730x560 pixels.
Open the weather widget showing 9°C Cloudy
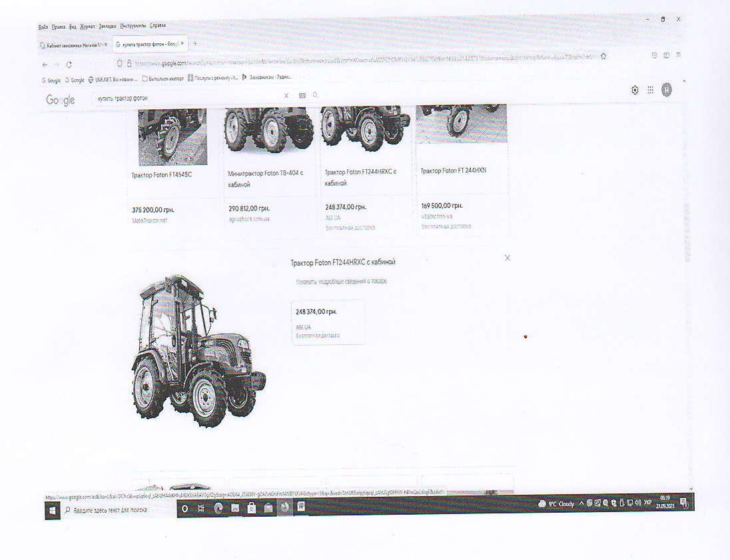[x=556, y=504]
